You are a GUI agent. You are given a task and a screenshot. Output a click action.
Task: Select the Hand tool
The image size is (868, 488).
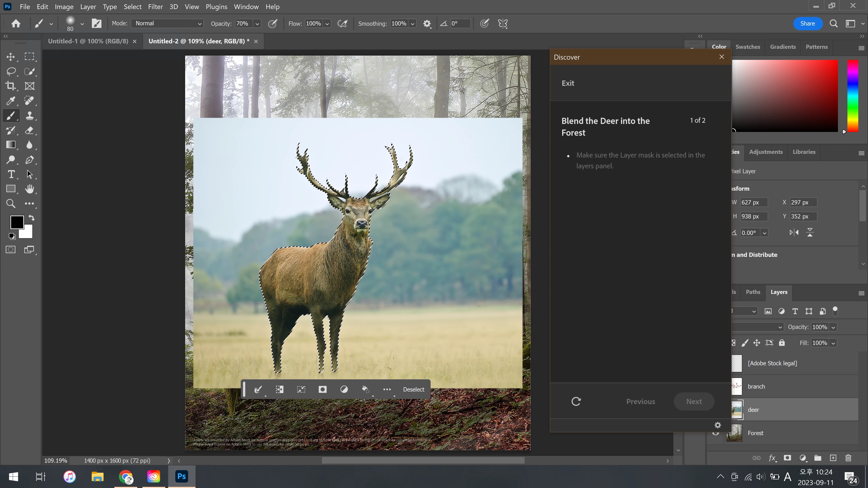pyautogui.click(x=30, y=189)
